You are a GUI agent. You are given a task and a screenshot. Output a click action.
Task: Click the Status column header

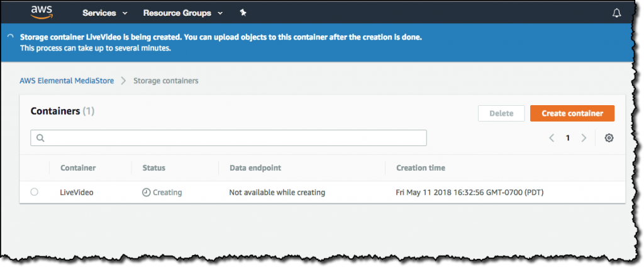(153, 168)
